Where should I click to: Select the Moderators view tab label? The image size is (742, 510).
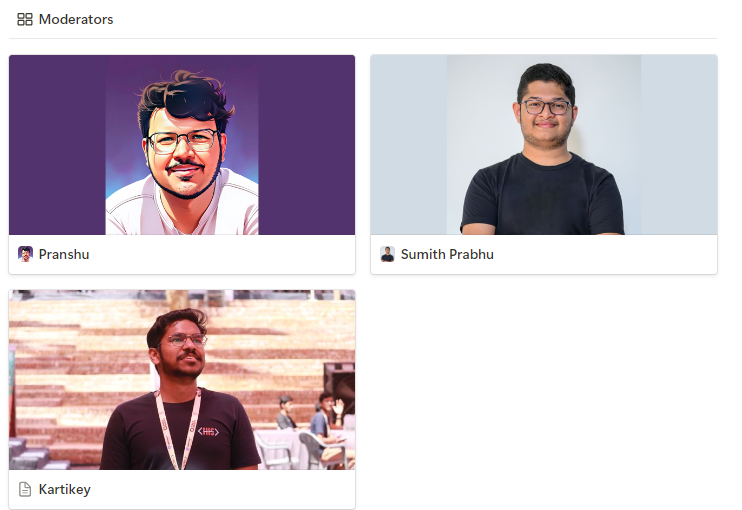(x=76, y=19)
